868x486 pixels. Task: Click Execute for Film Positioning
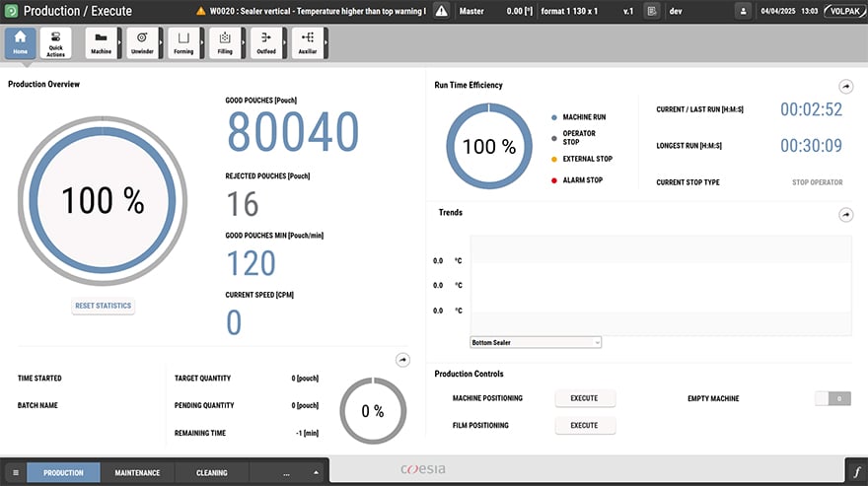coord(584,425)
